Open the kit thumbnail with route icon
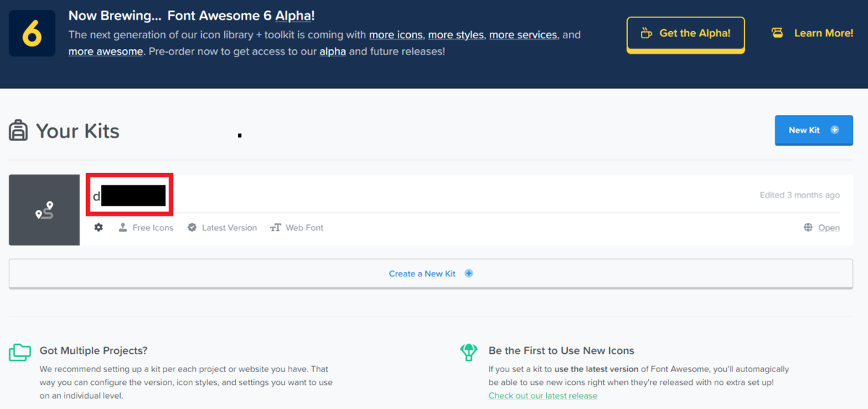 44,210
